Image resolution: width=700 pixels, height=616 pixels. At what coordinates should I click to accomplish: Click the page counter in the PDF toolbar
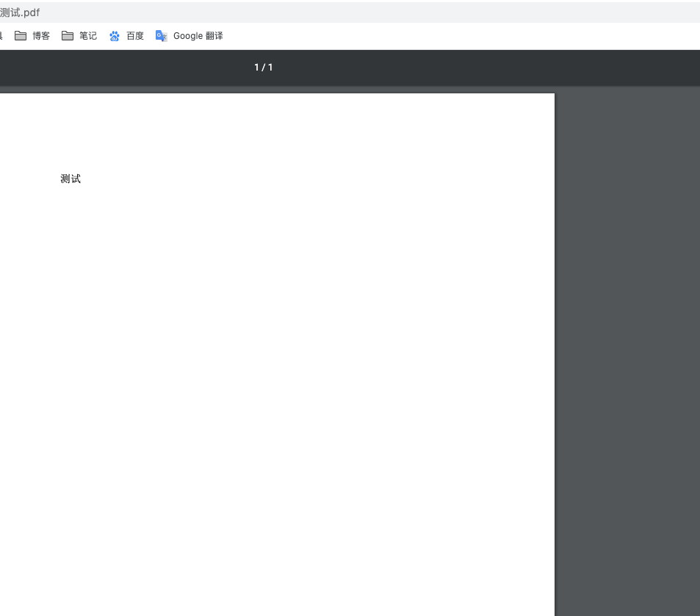click(x=263, y=67)
